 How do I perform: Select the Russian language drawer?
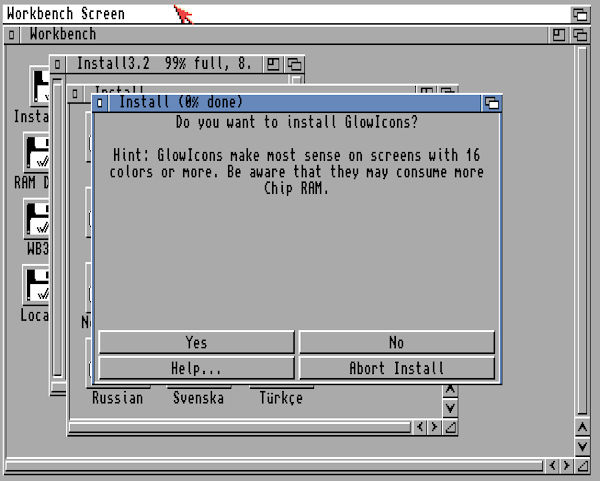117,398
